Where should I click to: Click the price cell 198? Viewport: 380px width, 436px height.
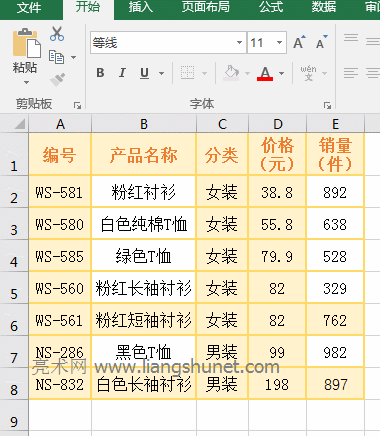tap(277, 384)
